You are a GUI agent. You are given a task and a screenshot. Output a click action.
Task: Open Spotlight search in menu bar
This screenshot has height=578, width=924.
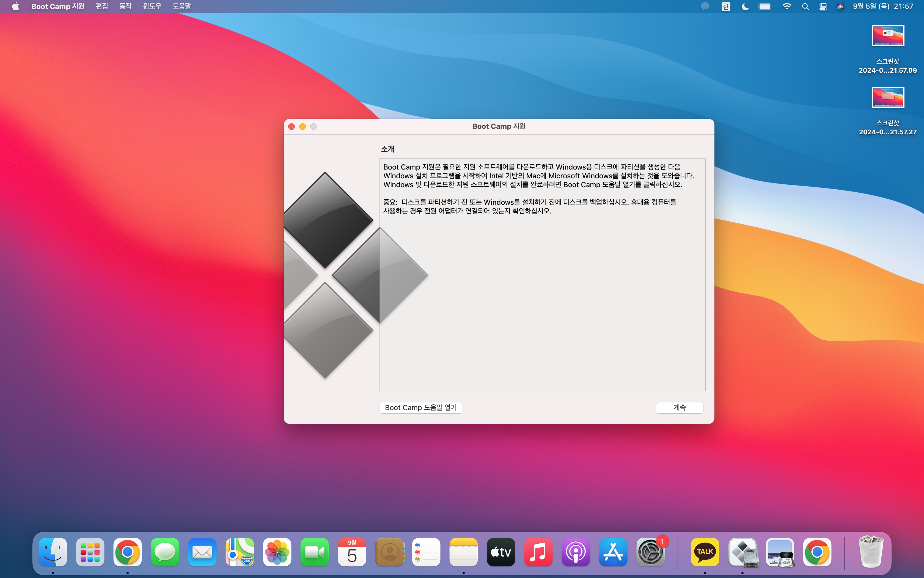click(x=805, y=7)
